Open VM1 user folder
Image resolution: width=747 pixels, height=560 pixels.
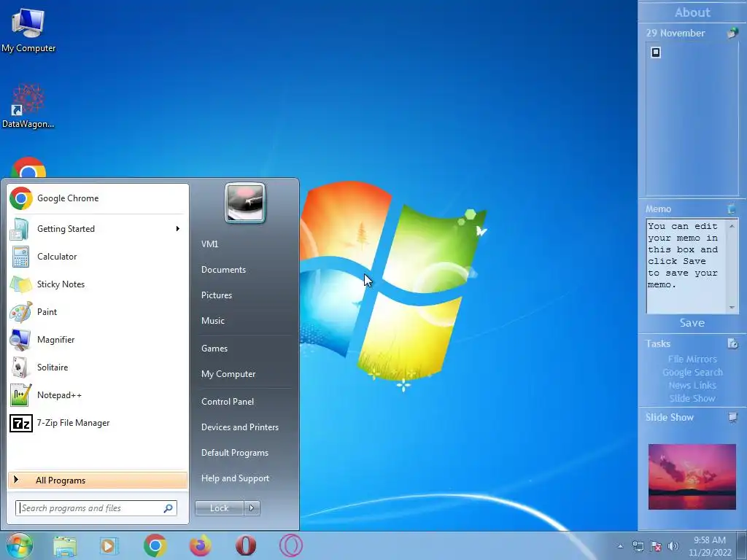coord(209,244)
